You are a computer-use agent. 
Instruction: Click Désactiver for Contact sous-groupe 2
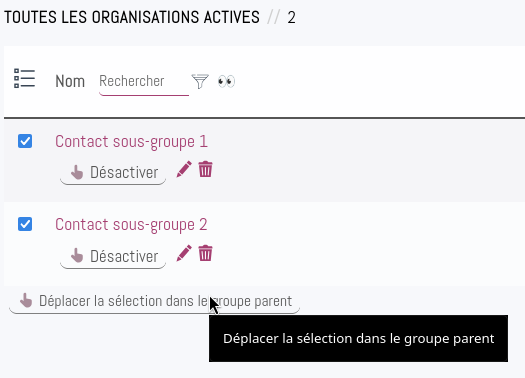click(x=113, y=257)
